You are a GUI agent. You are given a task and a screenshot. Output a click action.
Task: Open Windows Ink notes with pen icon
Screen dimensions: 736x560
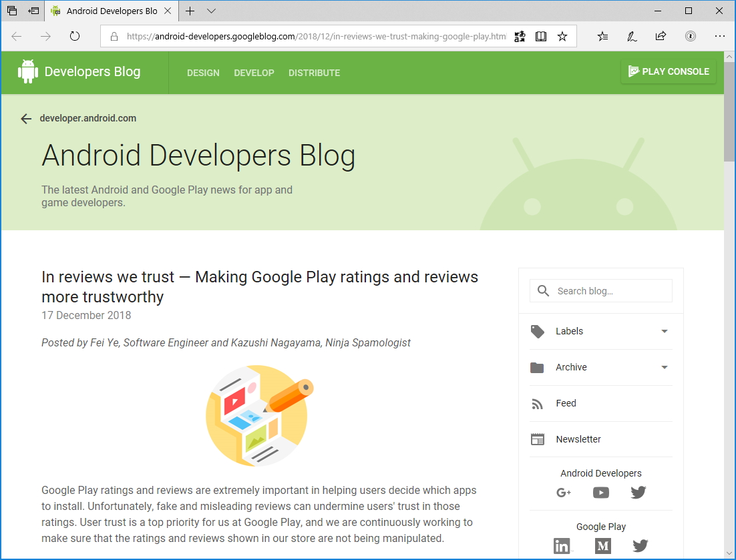632,37
